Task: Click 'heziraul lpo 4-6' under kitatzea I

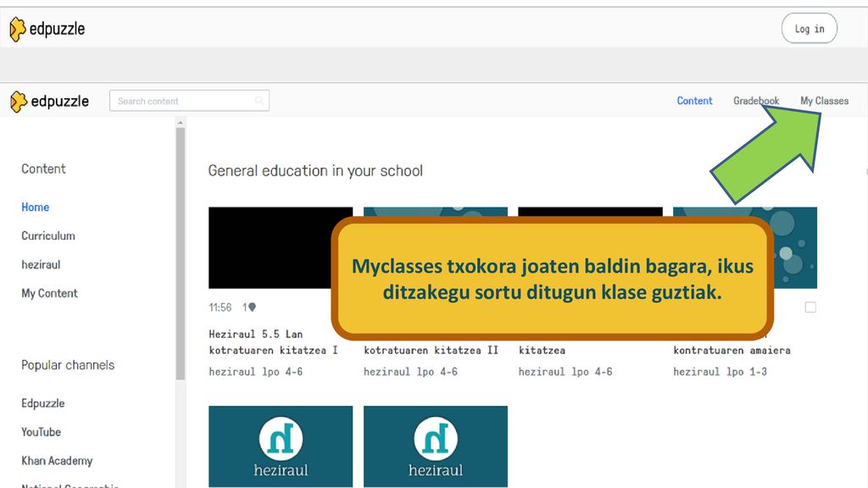Action: 256,372
